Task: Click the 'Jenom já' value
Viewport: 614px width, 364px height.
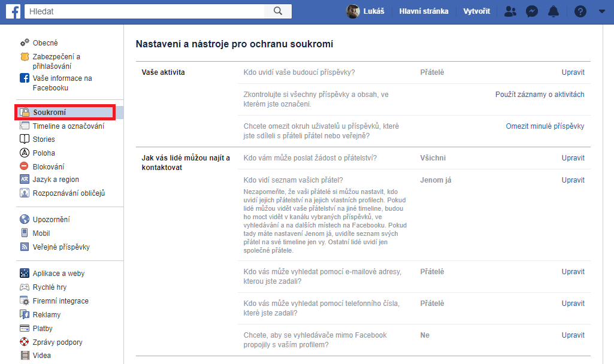Action: click(x=435, y=180)
